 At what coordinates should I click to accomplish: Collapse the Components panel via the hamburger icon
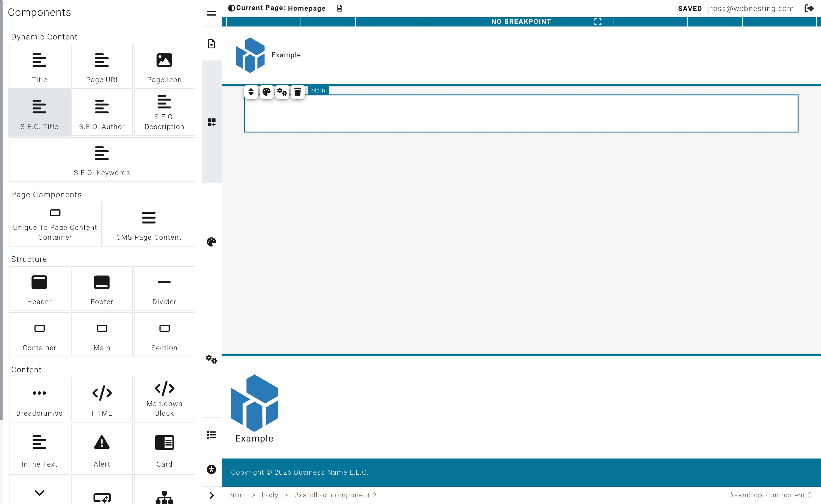pyautogui.click(x=212, y=13)
